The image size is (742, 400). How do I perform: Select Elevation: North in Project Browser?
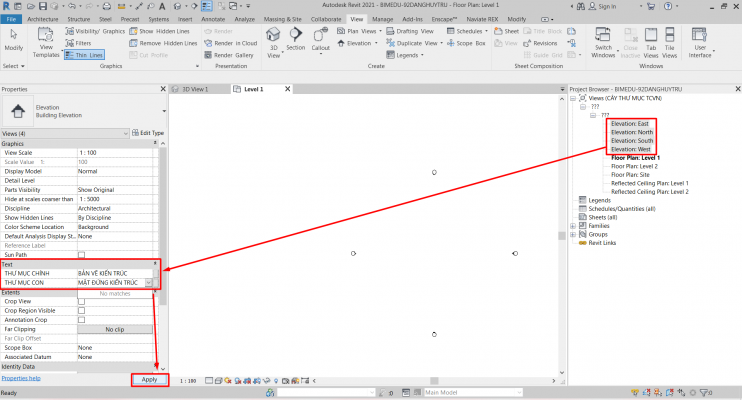pyautogui.click(x=631, y=132)
